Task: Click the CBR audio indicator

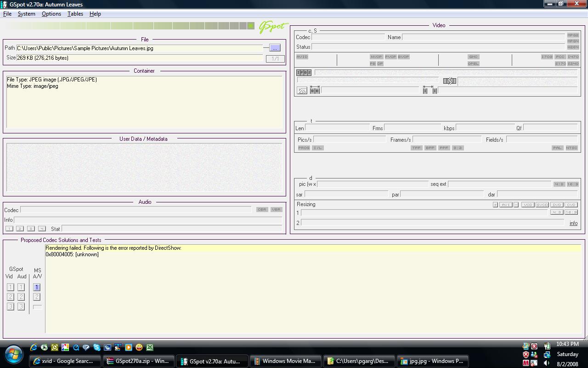Action: point(262,209)
